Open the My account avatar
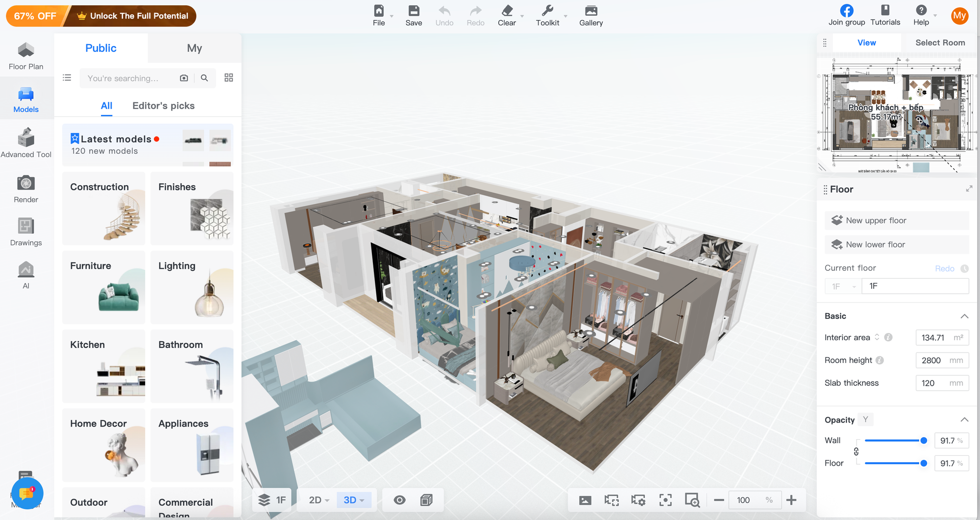980x520 pixels. (x=959, y=16)
